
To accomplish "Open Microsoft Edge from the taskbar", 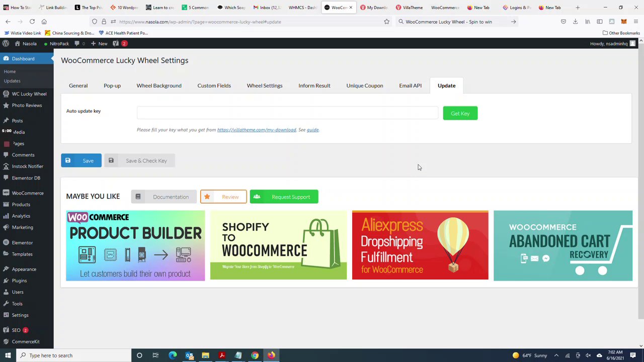I will (173, 355).
